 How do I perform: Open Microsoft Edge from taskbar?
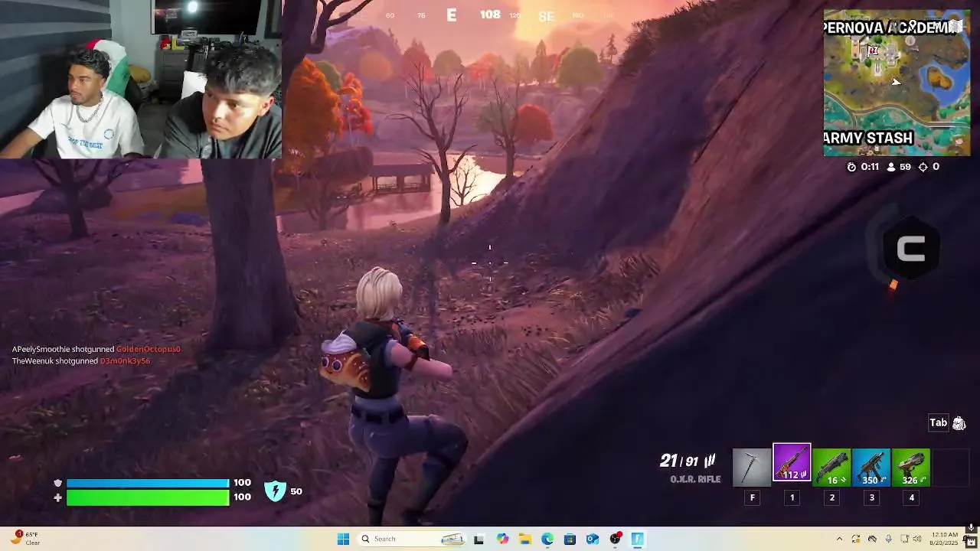pos(547,539)
